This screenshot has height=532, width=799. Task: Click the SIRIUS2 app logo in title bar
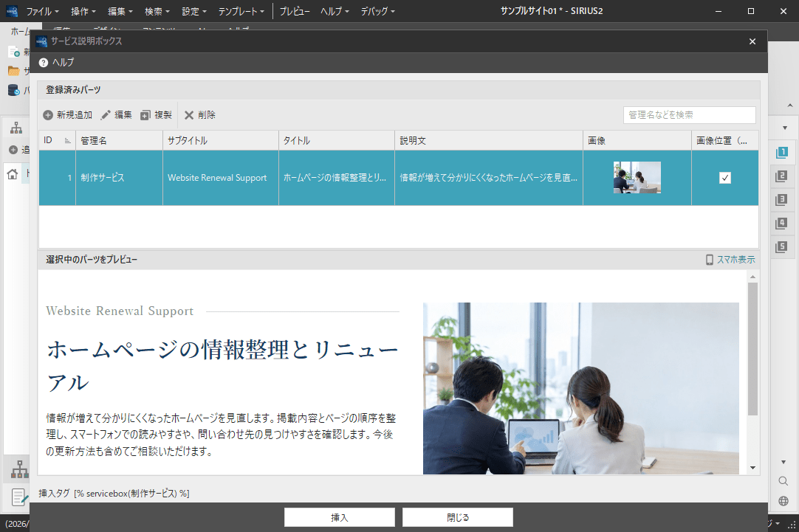(x=12, y=10)
